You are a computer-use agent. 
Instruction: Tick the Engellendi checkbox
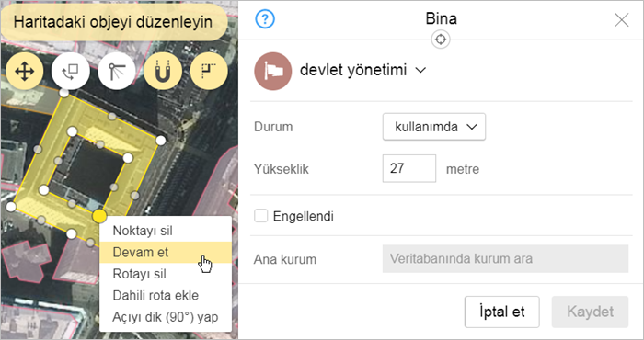point(260,215)
